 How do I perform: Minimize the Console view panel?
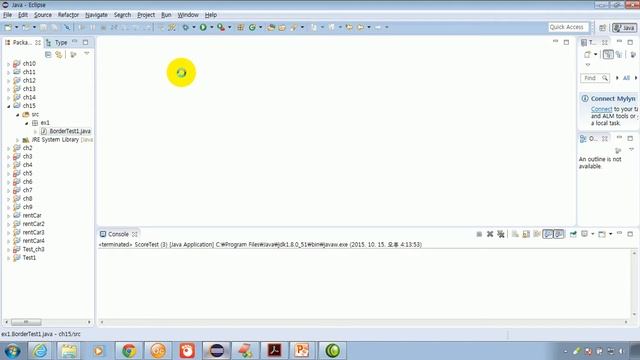[x=619, y=233]
